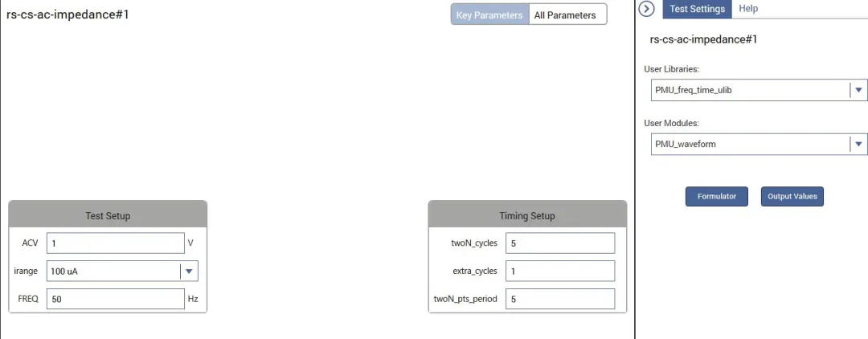Expand the User Libraries dropdown arrow
Viewport: 868px width, 339px height.
click(858, 90)
